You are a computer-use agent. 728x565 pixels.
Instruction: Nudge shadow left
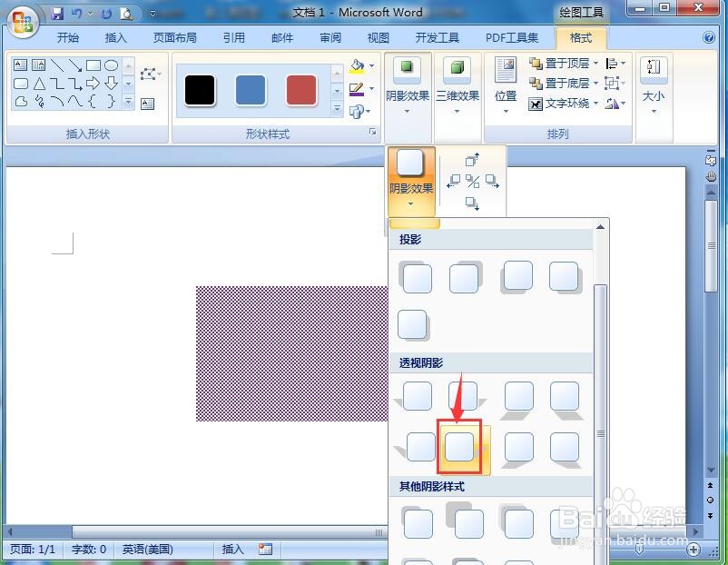453,181
